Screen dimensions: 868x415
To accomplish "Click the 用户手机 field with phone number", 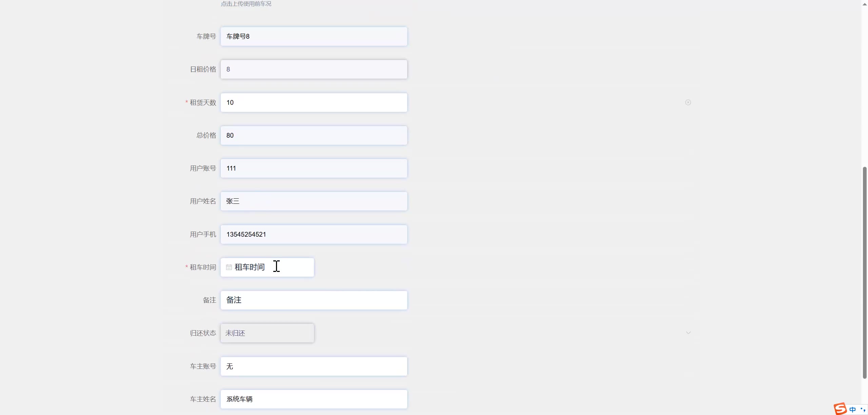I will (x=314, y=234).
